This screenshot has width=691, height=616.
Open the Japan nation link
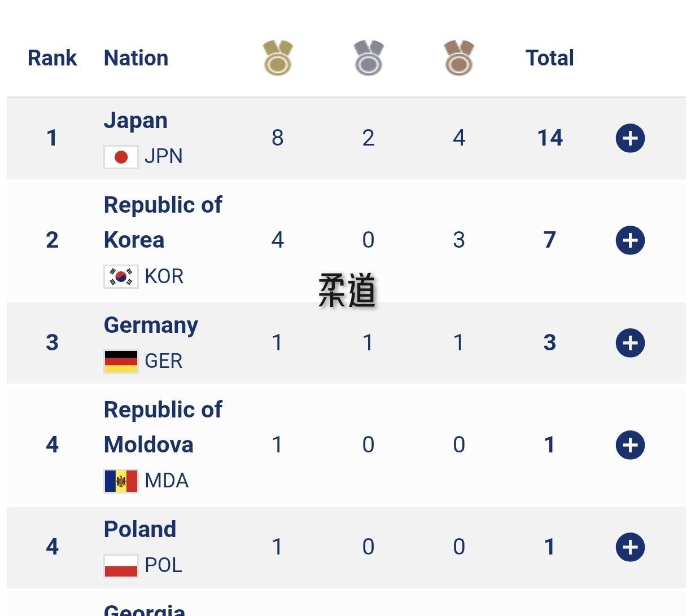click(x=135, y=121)
